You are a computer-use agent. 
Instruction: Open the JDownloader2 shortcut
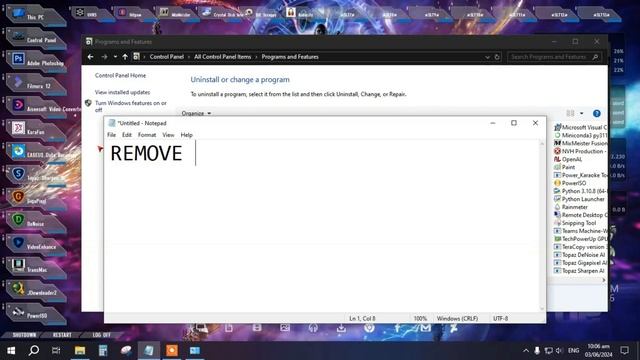pyautogui.click(x=36, y=291)
